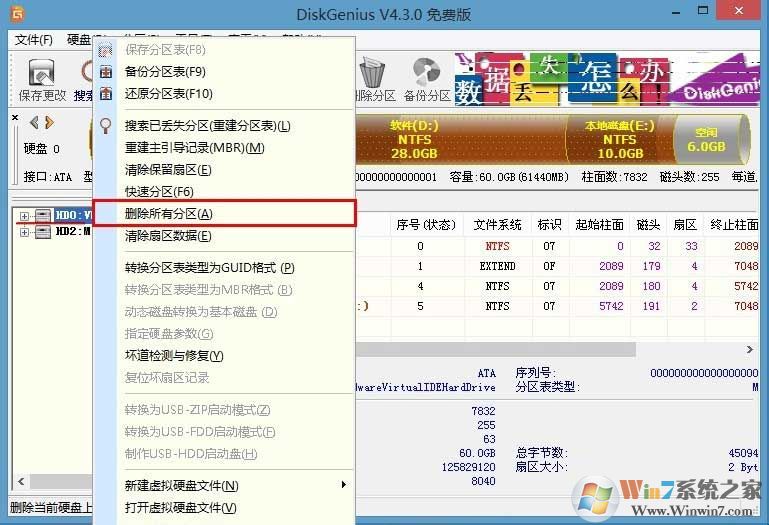Click the search lost partitions magnifier icon

point(105,126)
